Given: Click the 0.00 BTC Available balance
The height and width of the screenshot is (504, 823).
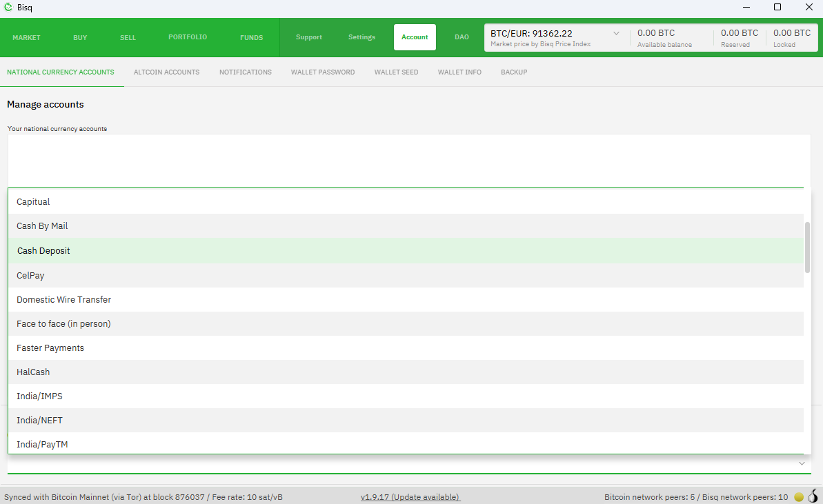Looking at the screenshot, I should (664, 38).
